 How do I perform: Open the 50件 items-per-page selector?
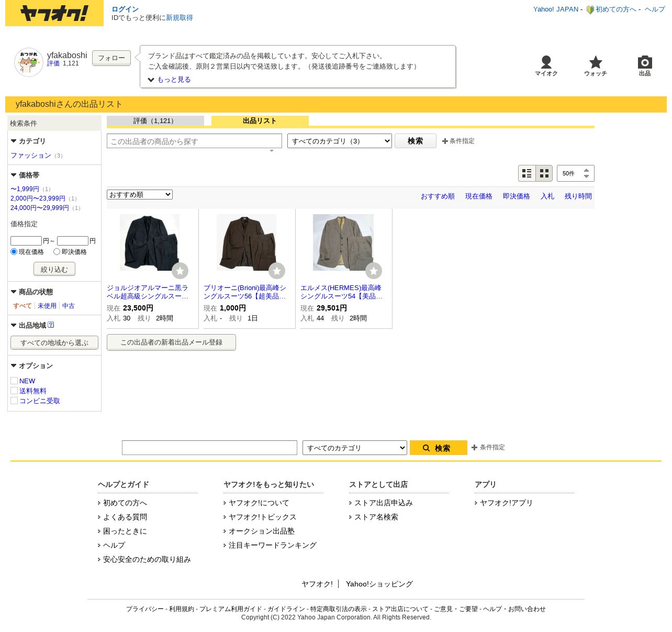click(576, 173)
